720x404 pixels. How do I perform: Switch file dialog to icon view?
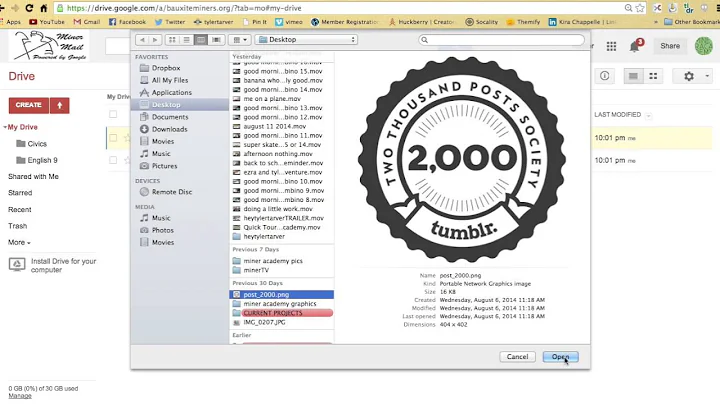point(172,40)
